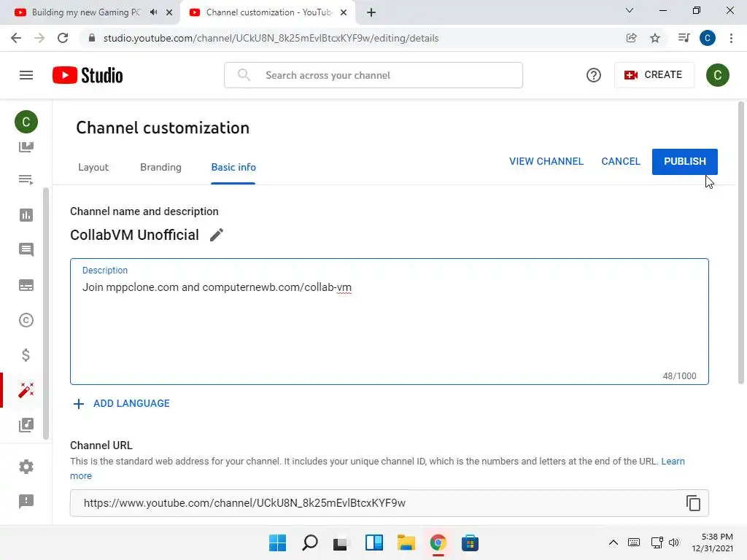Click the channel avatar in sidebar

(x=26, y=122)
